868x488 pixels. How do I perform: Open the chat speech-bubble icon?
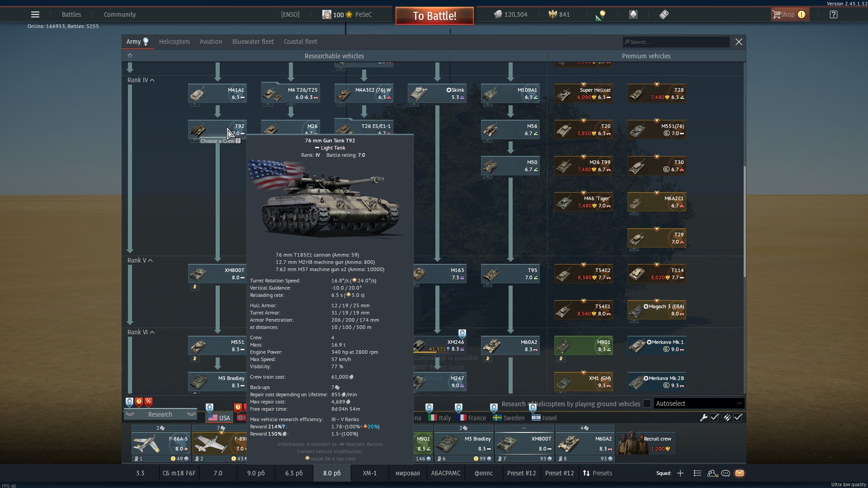click(726, 473)
